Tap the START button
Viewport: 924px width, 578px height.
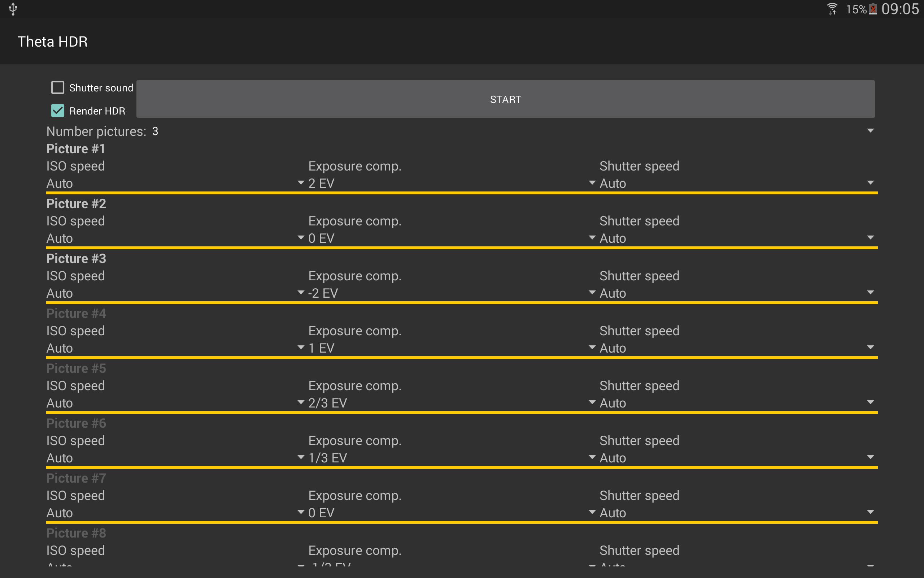click(505, 99)
